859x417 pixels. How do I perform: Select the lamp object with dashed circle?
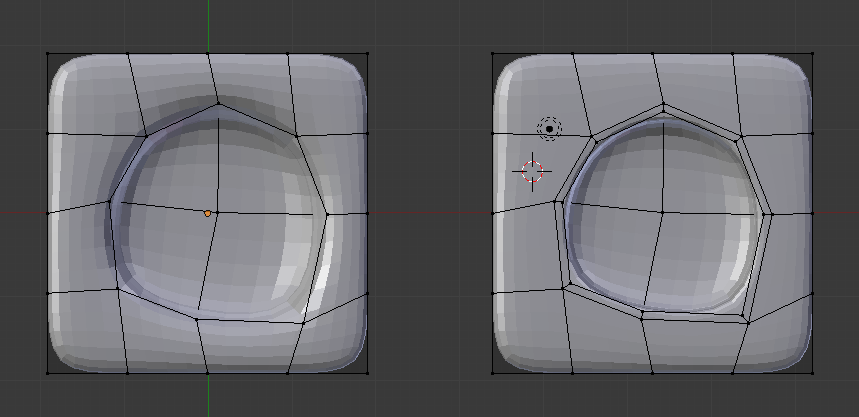point(549,129)
